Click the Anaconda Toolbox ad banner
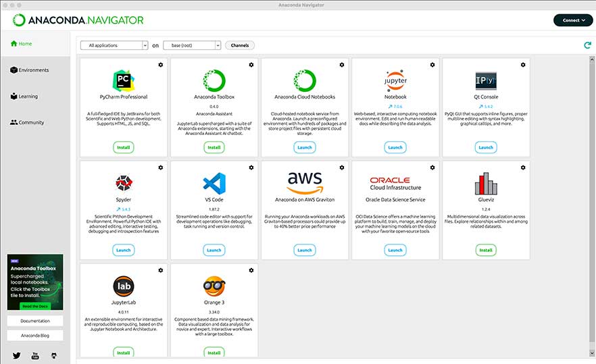 point(35,282)
